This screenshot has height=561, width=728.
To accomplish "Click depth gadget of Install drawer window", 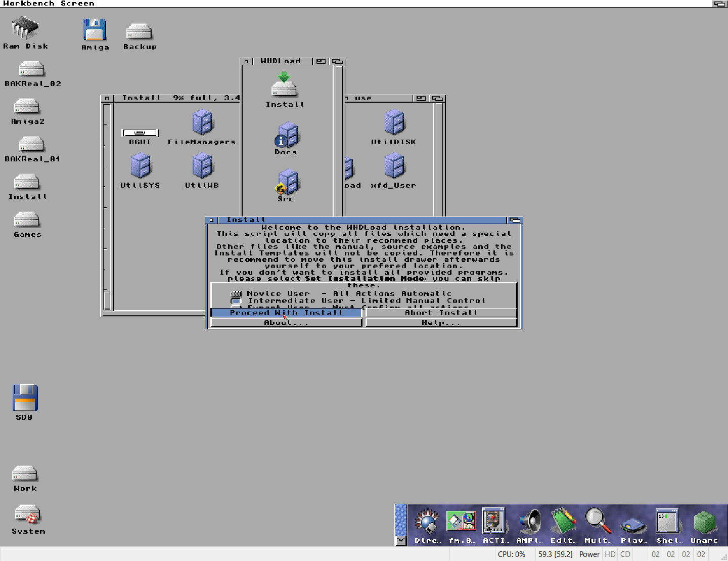I will point(437,99).
